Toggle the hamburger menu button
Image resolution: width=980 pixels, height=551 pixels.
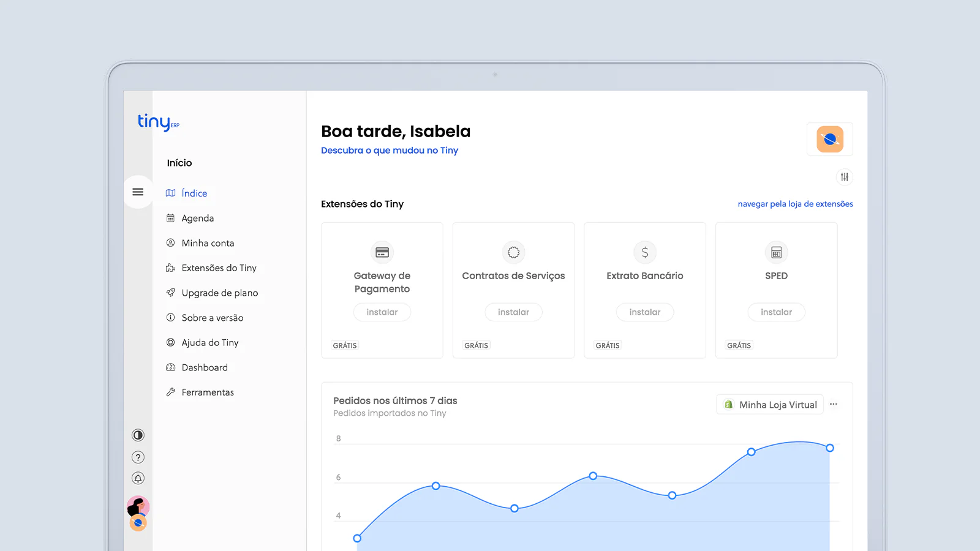point(138,192)
